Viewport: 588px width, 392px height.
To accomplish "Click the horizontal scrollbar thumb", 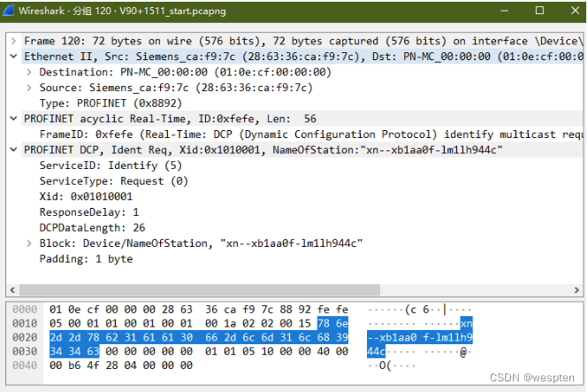I will coord(200,290).
